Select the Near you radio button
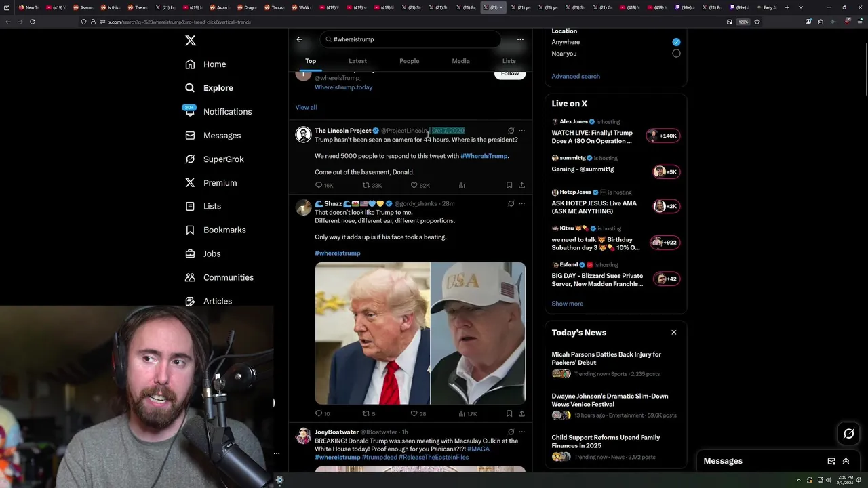Viewport: 868px width, 488px height. (676, 54)
